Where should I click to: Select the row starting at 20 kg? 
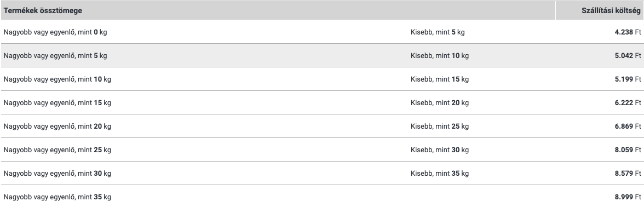click(322, 126)
